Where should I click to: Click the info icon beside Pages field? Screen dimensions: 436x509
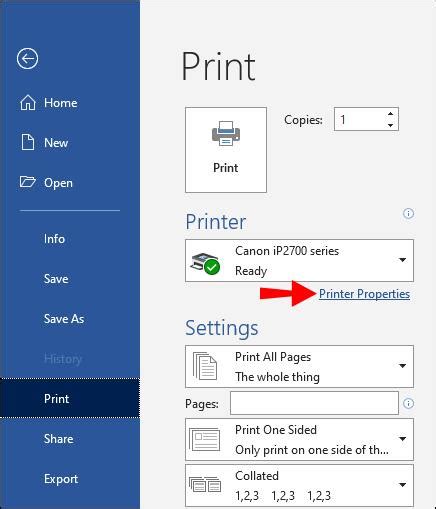(x=408, y=403)
